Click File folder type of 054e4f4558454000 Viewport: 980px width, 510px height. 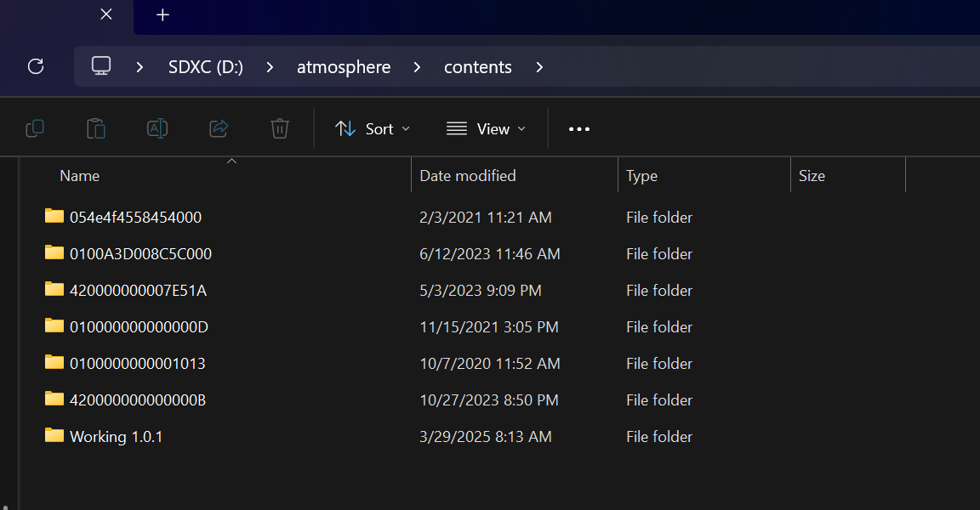(659, 218)
